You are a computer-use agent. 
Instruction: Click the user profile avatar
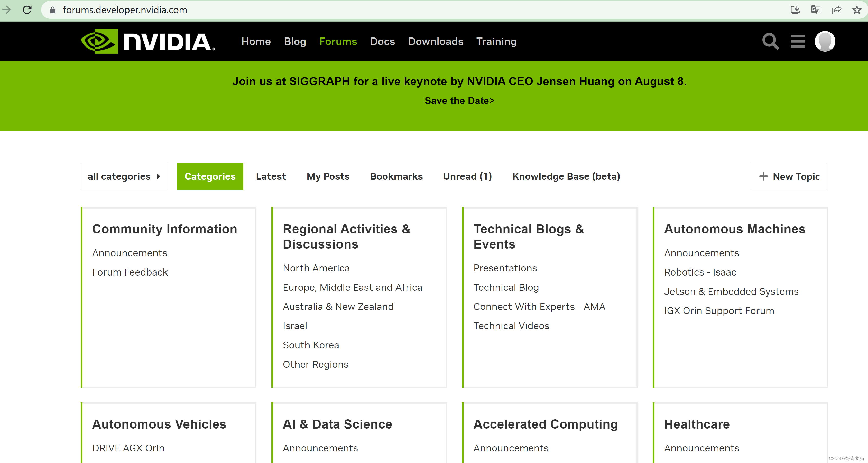[x=825, y=41]
